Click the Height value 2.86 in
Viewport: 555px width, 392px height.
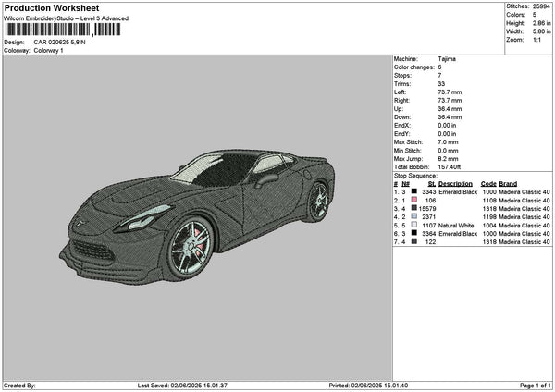tap(541, 23)
